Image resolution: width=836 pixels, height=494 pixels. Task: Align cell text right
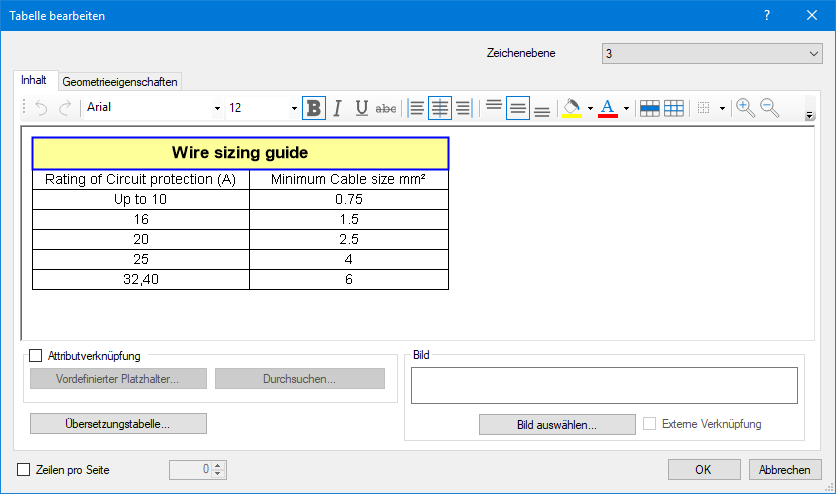point(463,108)
